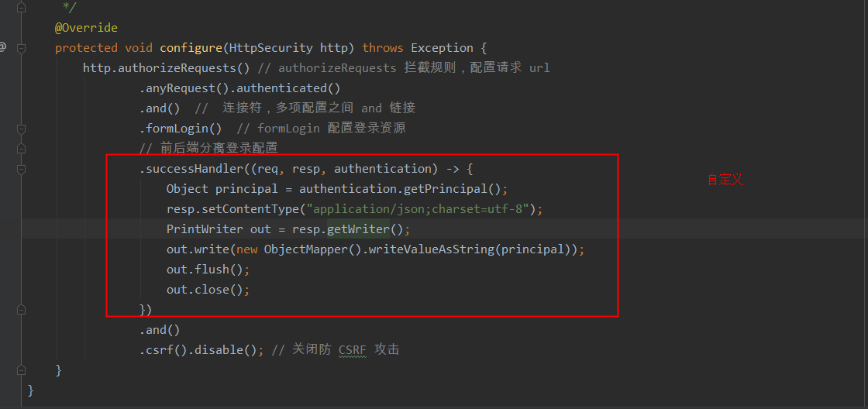Click the override gutter icon beside configure
The width and height of the screenshot is (868, 409).
2,48
